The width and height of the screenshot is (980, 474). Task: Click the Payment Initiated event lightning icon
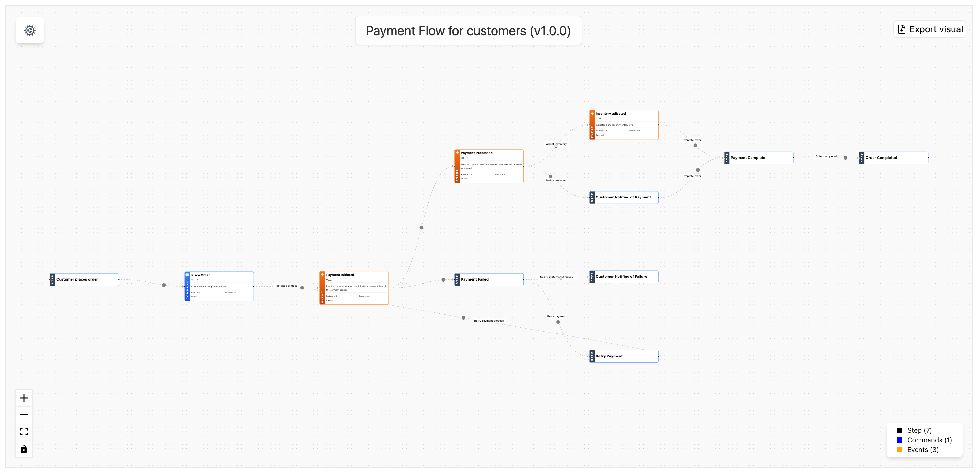[322, 275]
